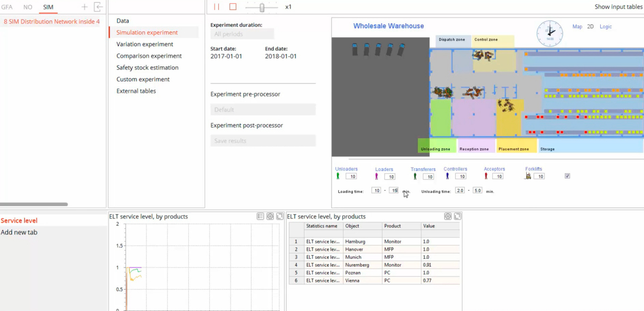The image size is (644, 311).
Task: Open External tables
Action: [x=136, y=91]
